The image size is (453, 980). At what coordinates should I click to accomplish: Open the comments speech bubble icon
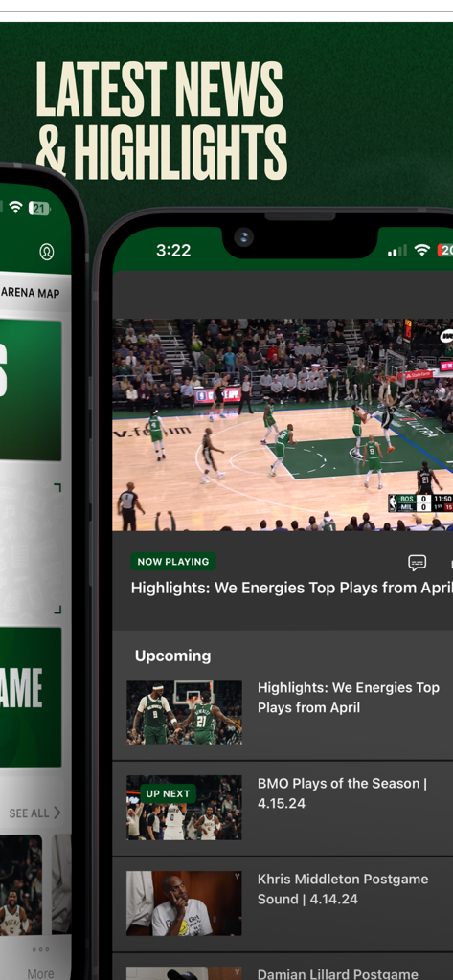[418, 563]
